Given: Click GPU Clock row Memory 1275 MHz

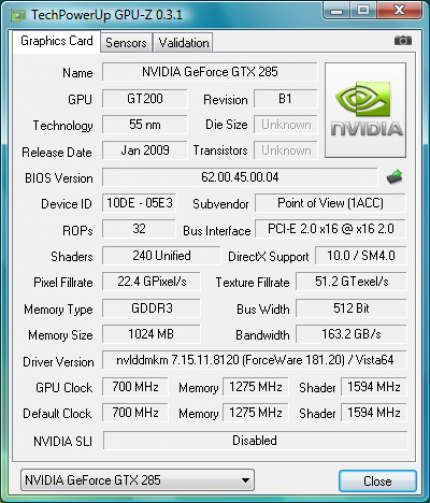Looking at the screenshot, I should pos(255,387).
